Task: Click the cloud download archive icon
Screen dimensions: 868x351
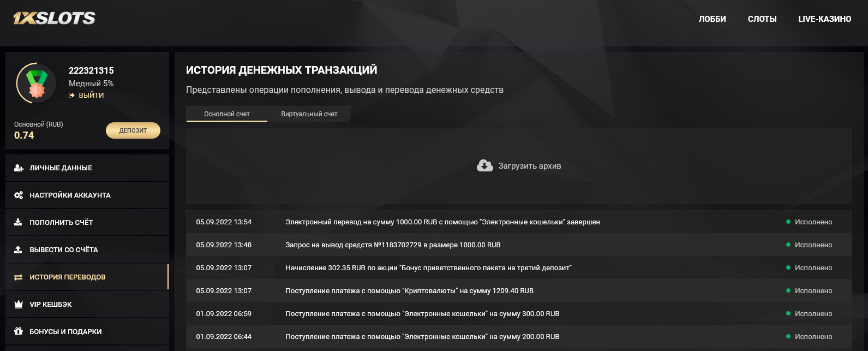Action: coord(484,165)
